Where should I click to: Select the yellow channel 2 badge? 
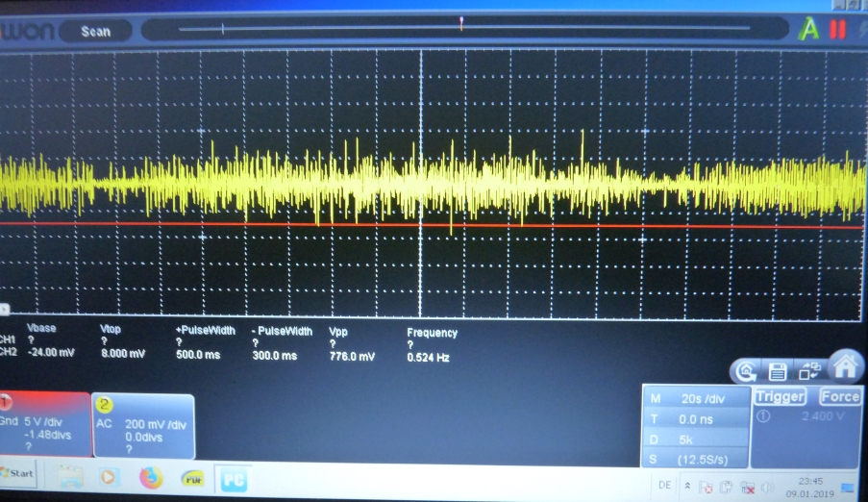tap(104, 405)
